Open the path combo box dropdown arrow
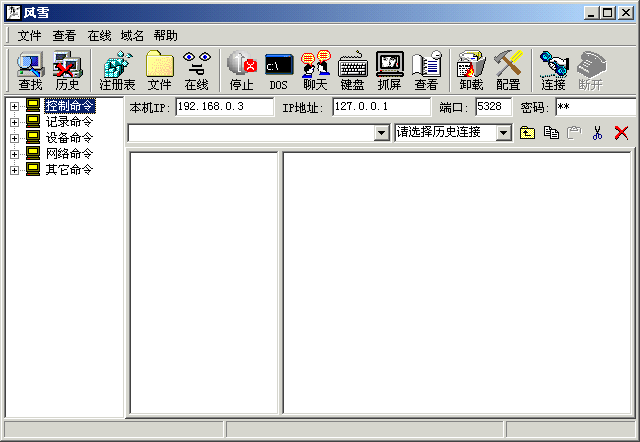The height and width of the screenshot is (442, 640). 381,133
